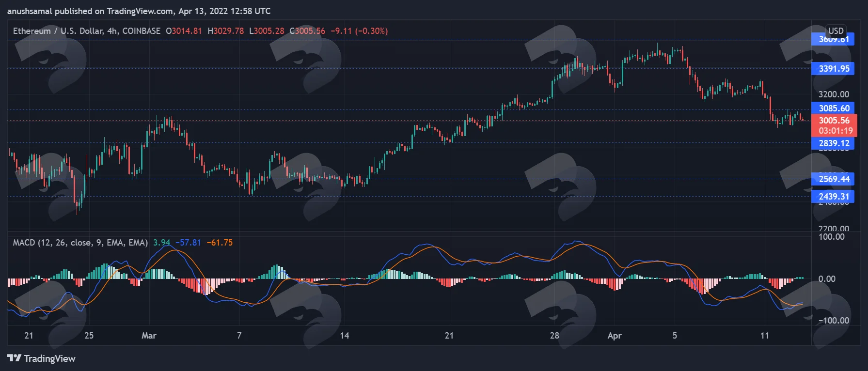Click the signal line value −61.75
The image size is (868, 371).
[220, 243]
